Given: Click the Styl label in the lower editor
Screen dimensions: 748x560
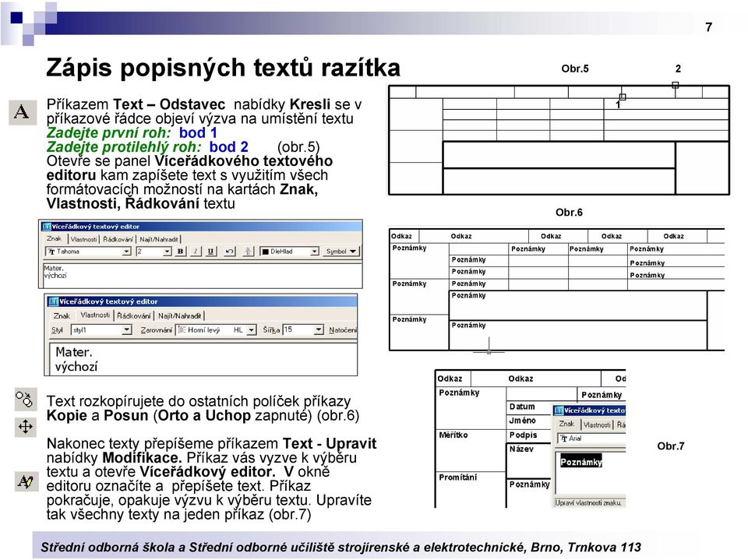Looking at the screenshot, I should coord(57,329).
